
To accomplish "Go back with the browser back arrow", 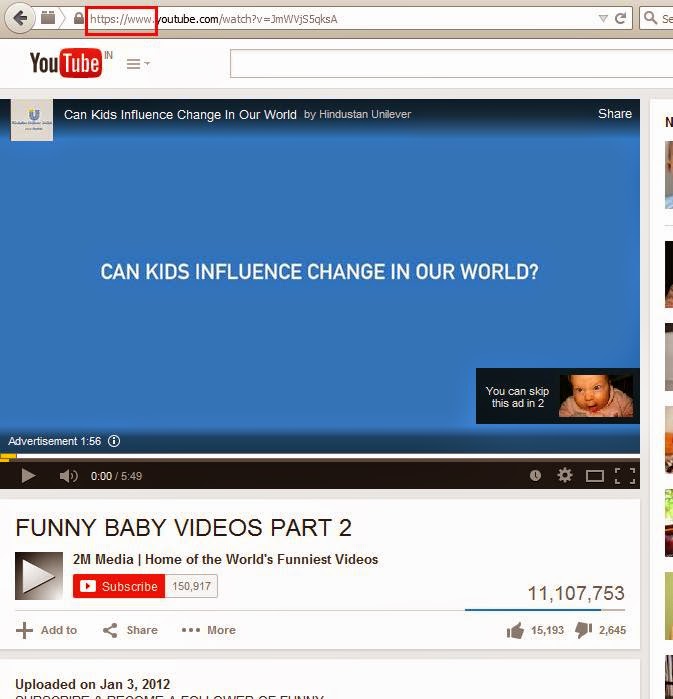I will click(19, 19).
